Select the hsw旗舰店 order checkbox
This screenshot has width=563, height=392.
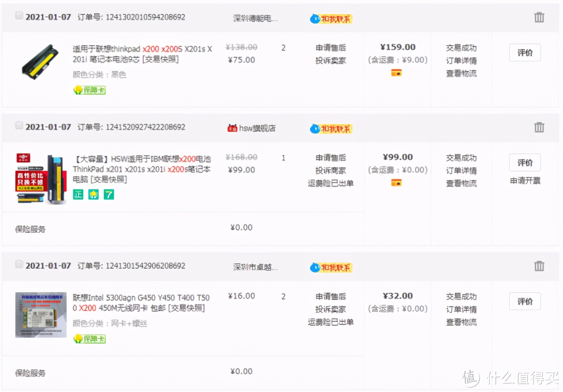[19, 125]
